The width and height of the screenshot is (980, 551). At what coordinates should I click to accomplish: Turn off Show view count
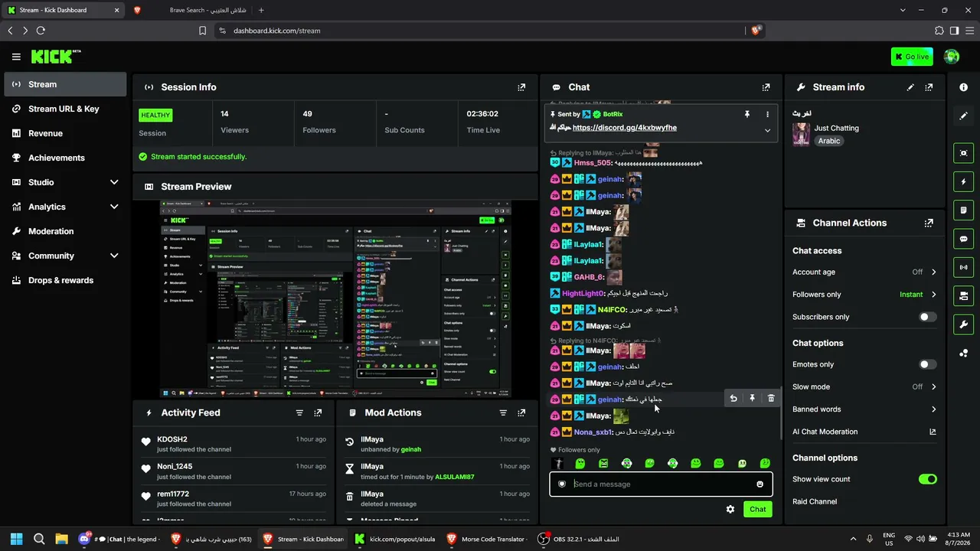pos(927,479)
